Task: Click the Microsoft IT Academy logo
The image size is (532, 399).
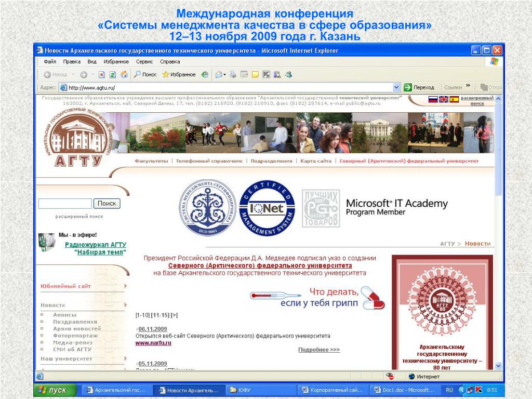Action: coord(396,207)
